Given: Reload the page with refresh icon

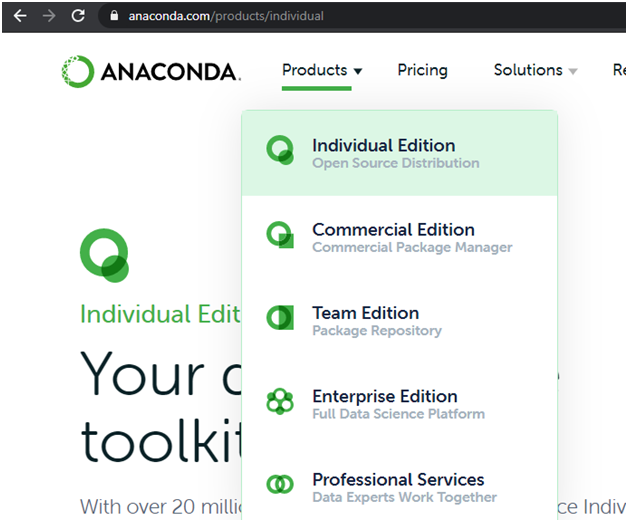Looking at the screenshot, I should [x=78, y=16].
